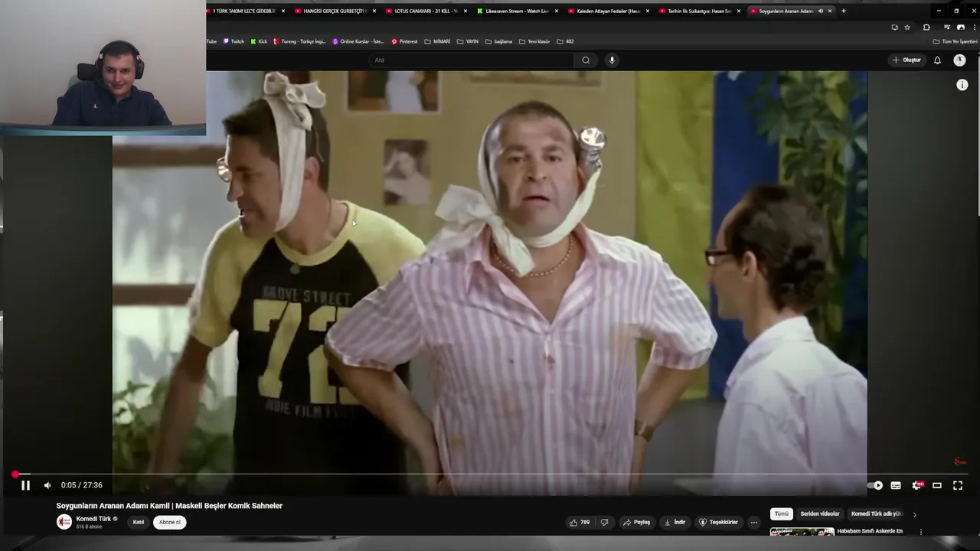The width and height of the screenshot is (980, 551).
Task: Expand the YAYIN bookmarks folder
Action: click(469, 41)
